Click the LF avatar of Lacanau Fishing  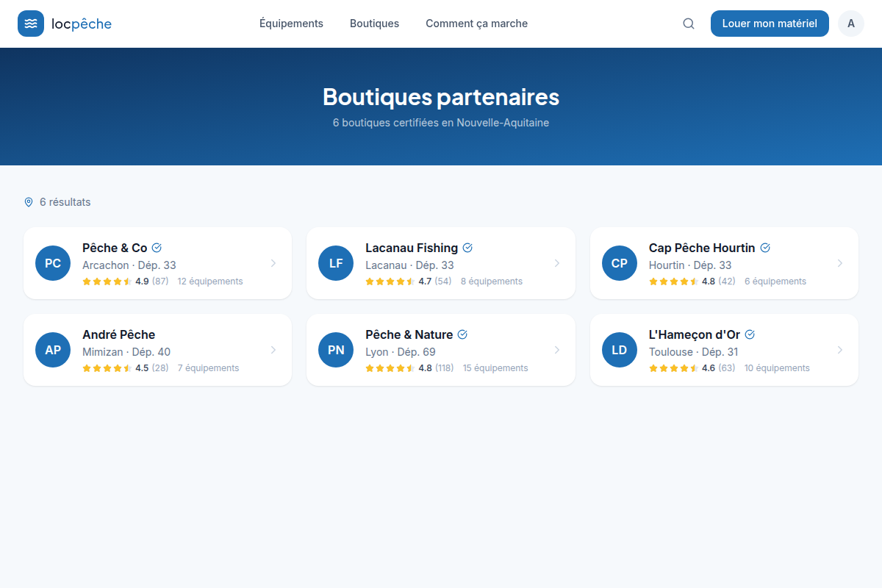point(336,263)
